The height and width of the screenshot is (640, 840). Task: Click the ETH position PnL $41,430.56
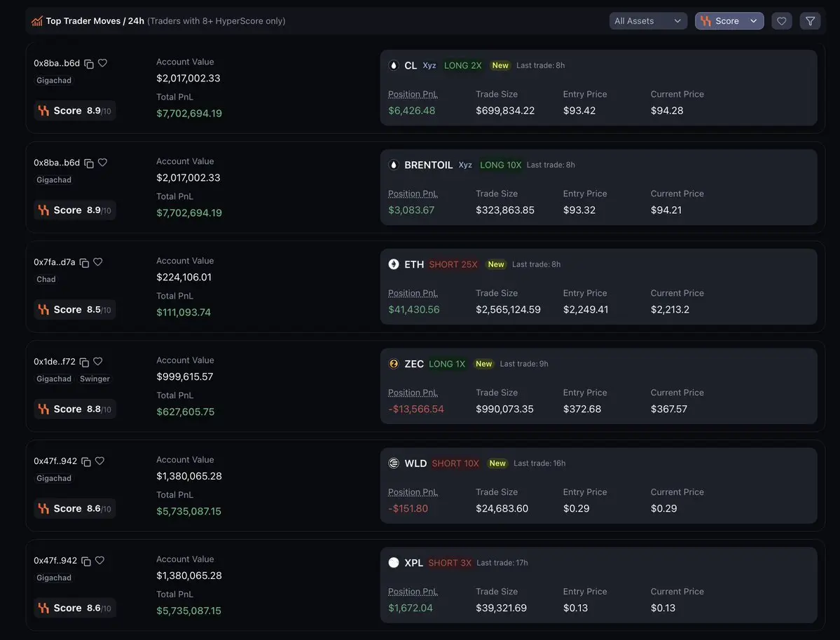(413, 310)
